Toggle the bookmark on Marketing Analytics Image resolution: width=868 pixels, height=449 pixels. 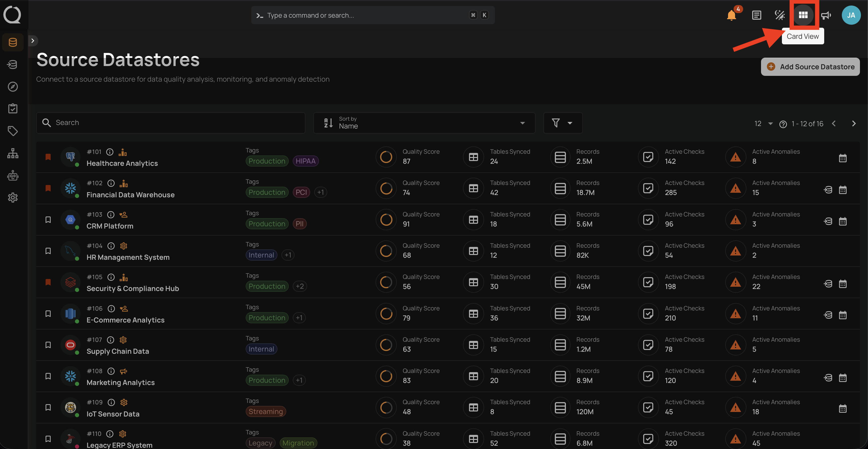coord(48,376)
